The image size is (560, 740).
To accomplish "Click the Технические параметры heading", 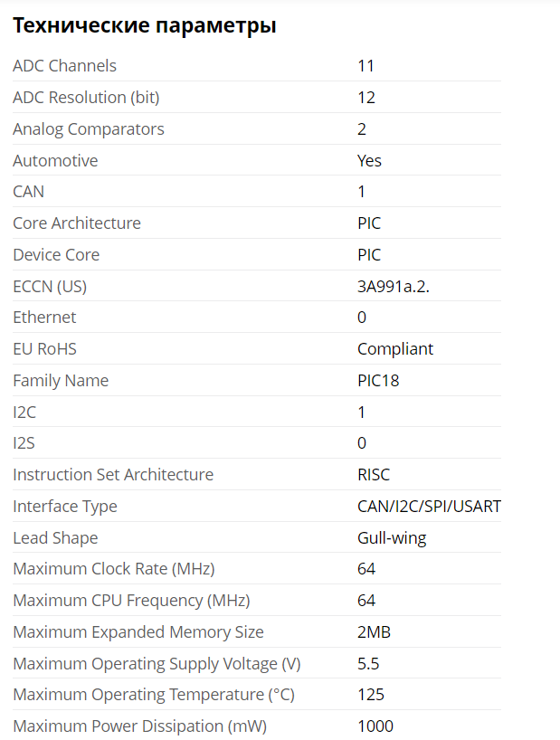I will (x=145, y=25).
